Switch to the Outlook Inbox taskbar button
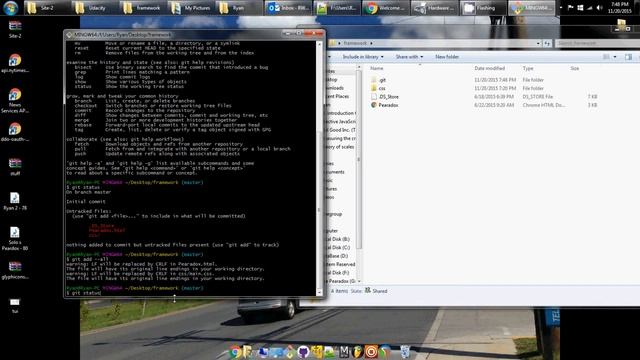The width and height of the screenshot is (640, 360). click(289, 8)
